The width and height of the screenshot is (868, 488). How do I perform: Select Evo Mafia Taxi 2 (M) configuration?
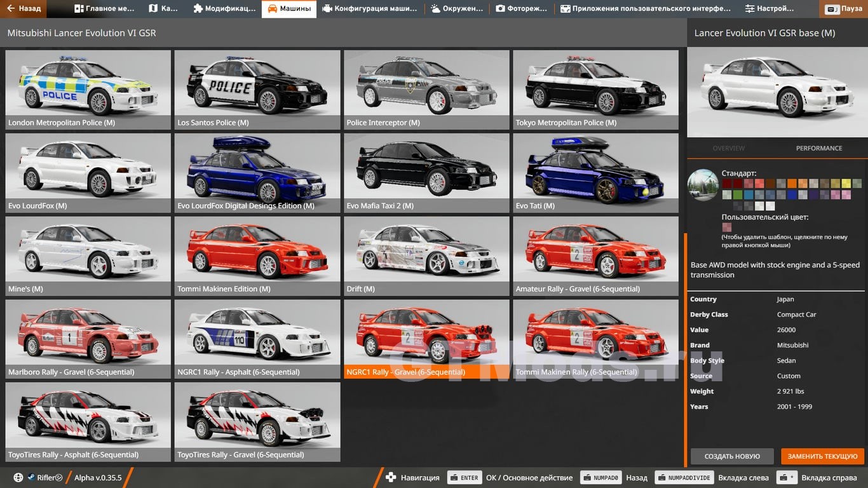coord(427,173)
